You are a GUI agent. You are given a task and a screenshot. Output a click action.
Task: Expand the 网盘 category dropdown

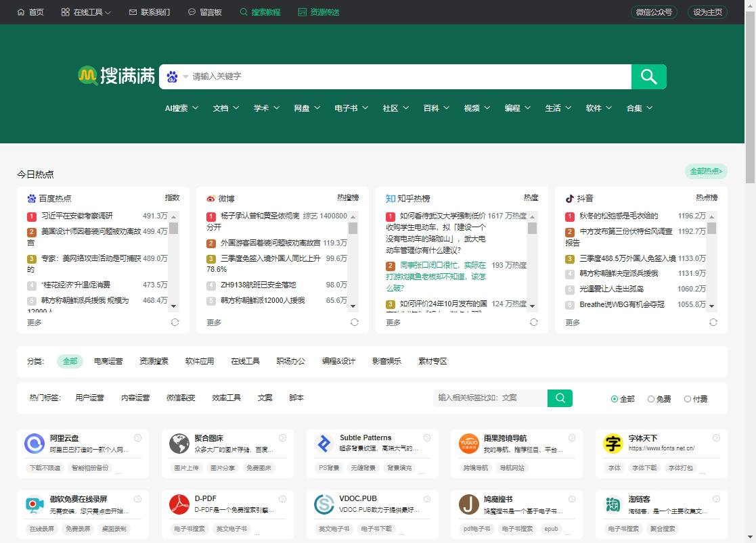pos(307,108)
